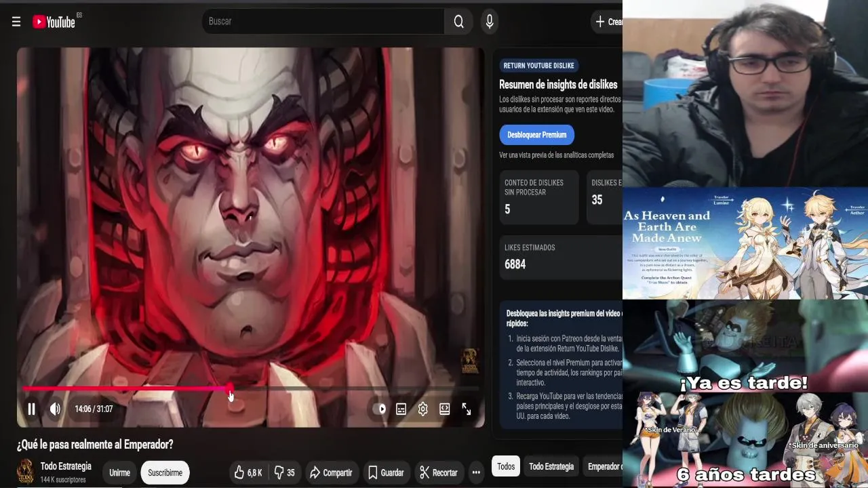Save video with Guardar button
This screenshot has width=868, height=488.
point(386,472)
